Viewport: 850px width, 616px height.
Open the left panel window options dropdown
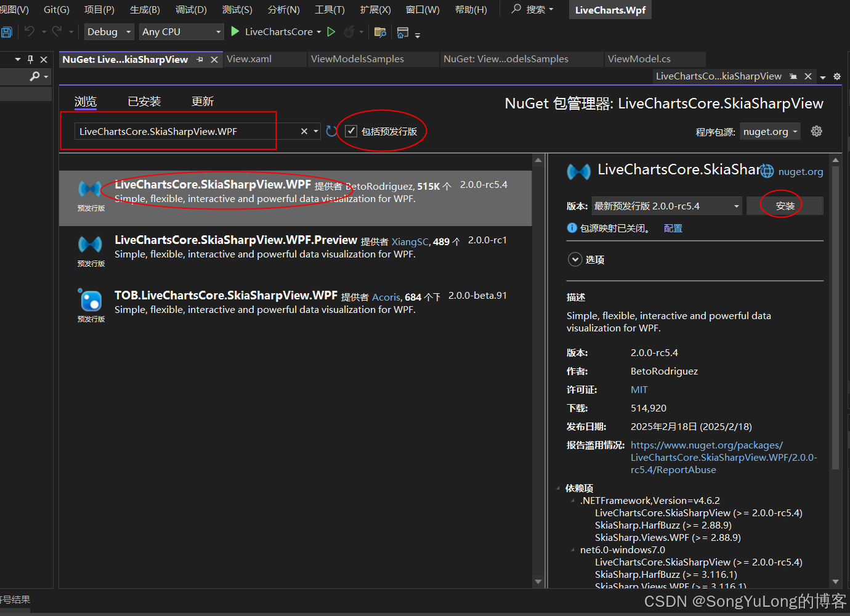point(18,59)
